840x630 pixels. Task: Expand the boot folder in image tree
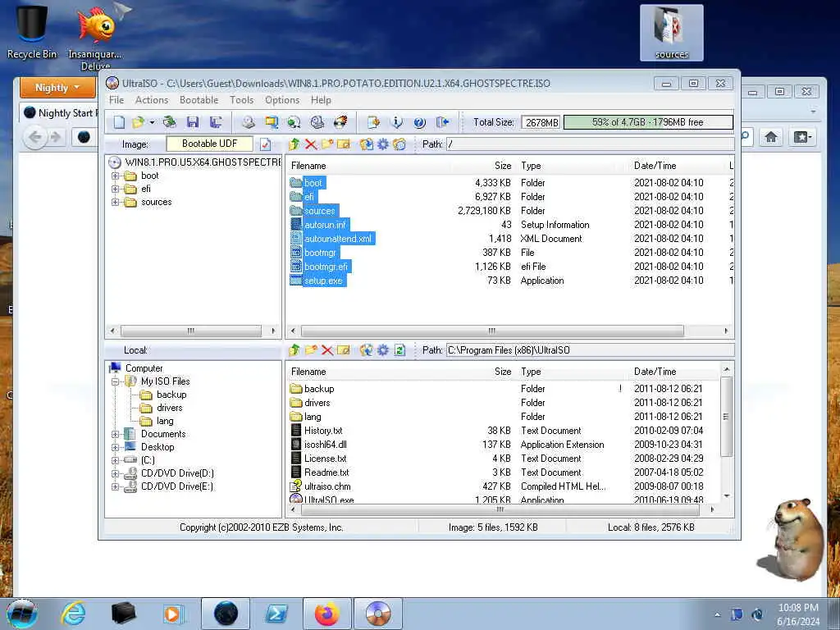tap(115, 176)
